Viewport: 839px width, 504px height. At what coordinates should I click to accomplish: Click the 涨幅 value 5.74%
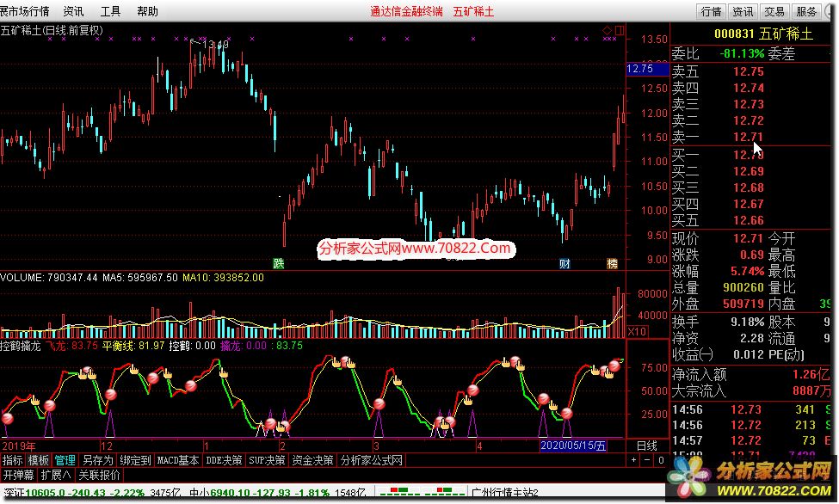(747, 271)
